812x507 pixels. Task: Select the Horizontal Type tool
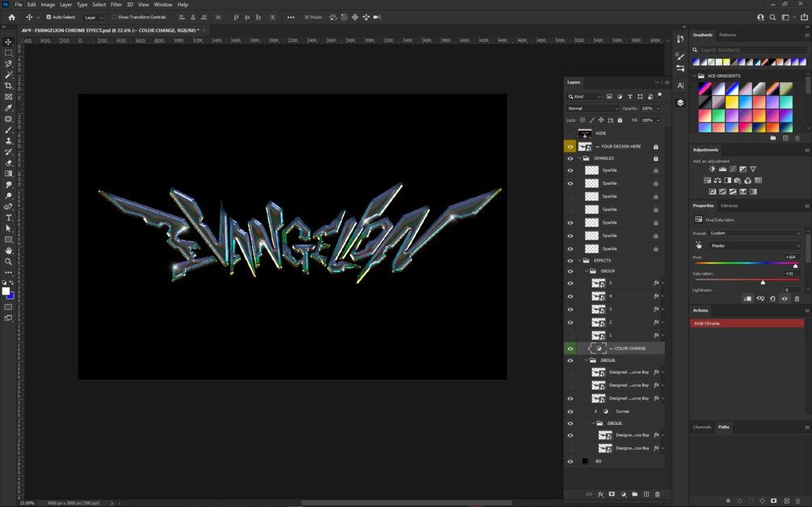[8, 217]
